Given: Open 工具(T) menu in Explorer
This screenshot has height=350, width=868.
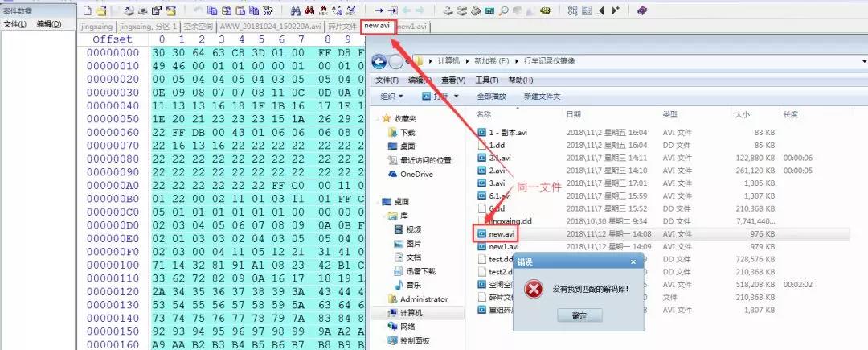Looking at the screenshot, I should (x=486, y=80).
